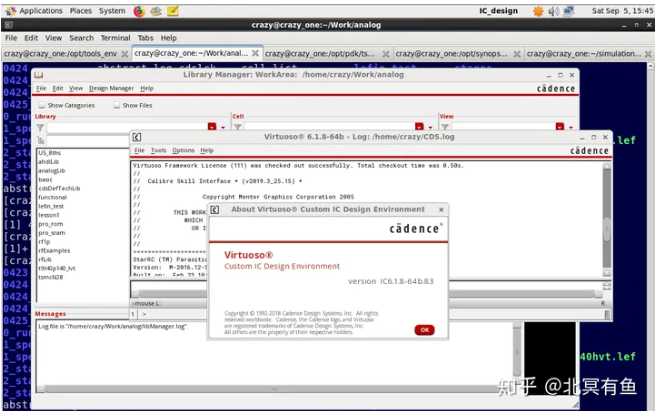Close the About Virtuoso dialog

(441, 210)
